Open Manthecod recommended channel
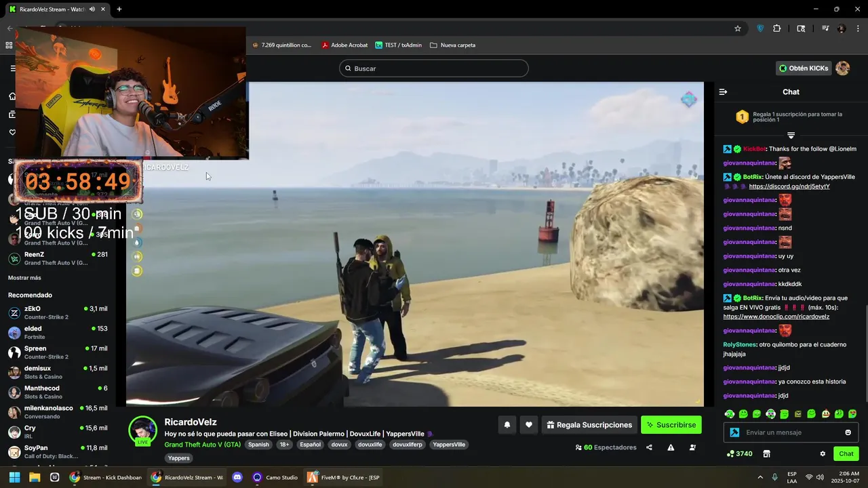The width and height of the screenshot is (868, 488). pos(58,392)
